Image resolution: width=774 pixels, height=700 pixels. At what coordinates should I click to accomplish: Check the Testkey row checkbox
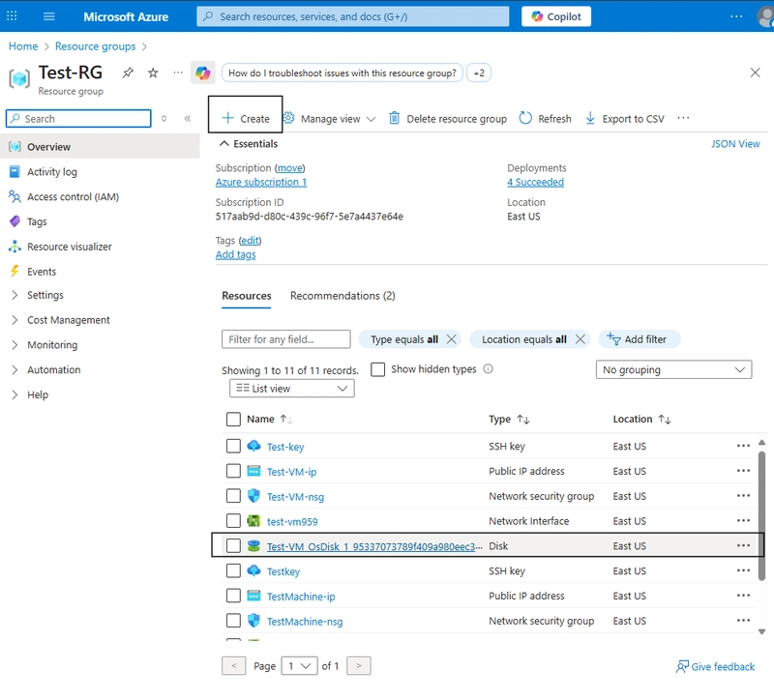pyautogui.click(x=233, y=570)
